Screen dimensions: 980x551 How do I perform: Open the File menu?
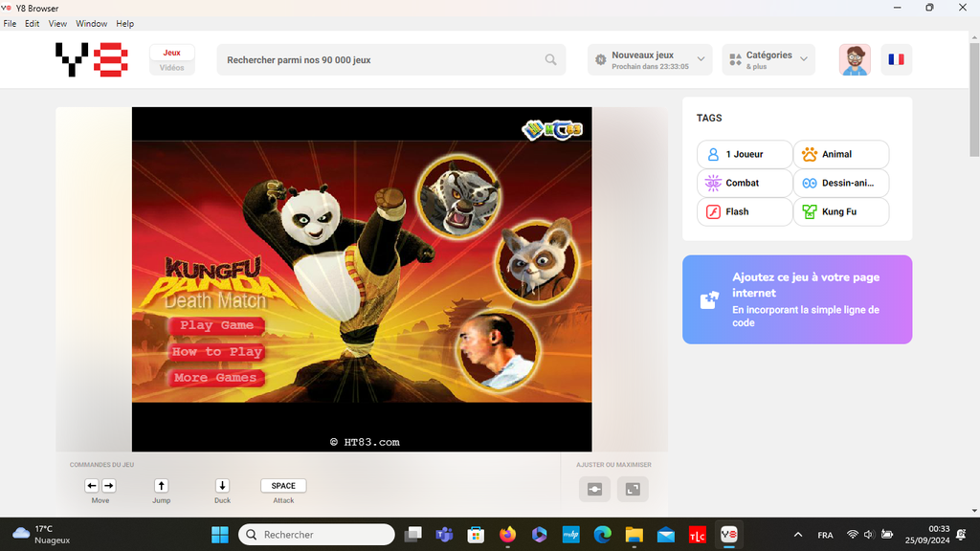(10, 23)
